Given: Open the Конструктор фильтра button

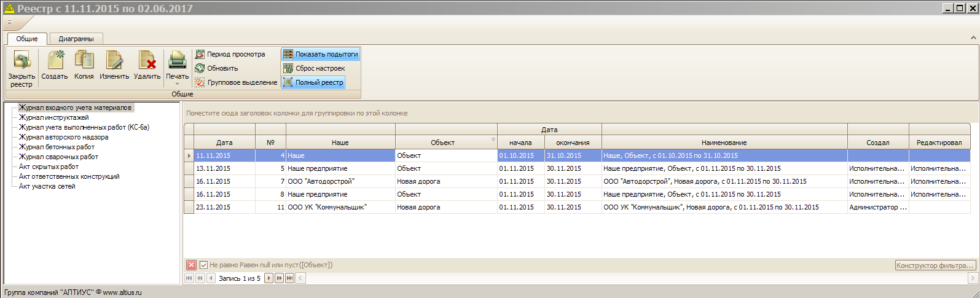Looking at the screenshot, I should pyautogui.click(x=935, y=265).
